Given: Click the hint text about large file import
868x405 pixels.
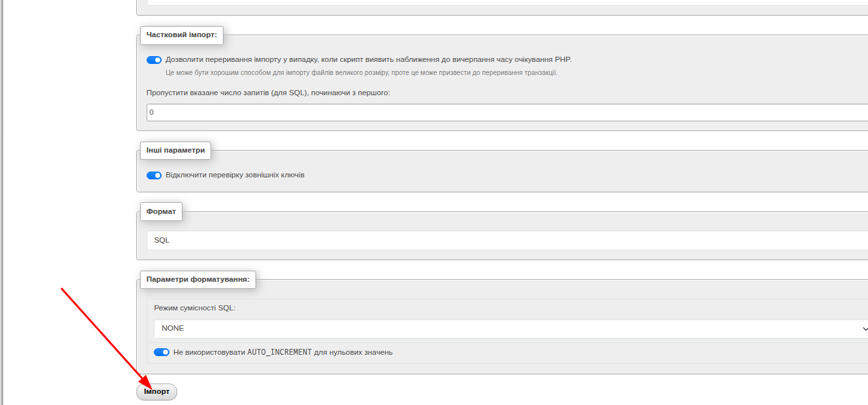Looking at the screenshot, I should click(x=362, y=72).
